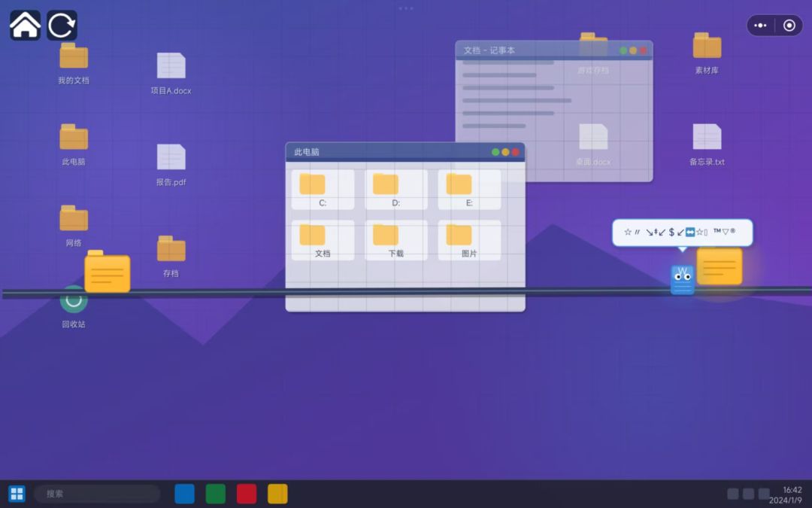Click the 文档 - 记事本 window title bar
The image size is (812, 508).
tap(554, 50)
